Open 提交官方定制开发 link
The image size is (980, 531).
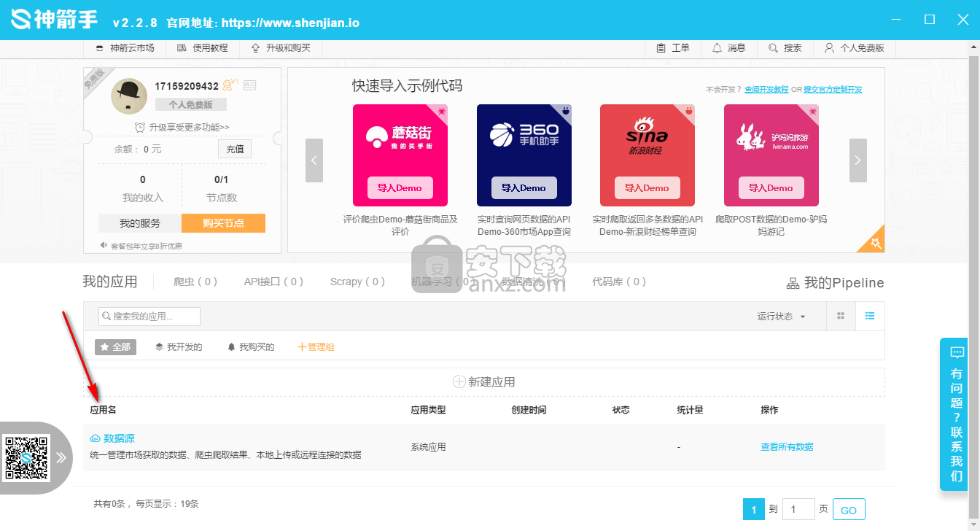[833, 90]
